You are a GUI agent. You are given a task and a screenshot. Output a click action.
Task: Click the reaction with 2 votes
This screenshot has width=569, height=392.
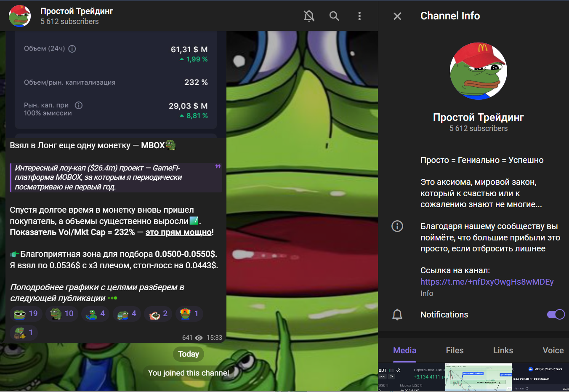coord(158,314)
